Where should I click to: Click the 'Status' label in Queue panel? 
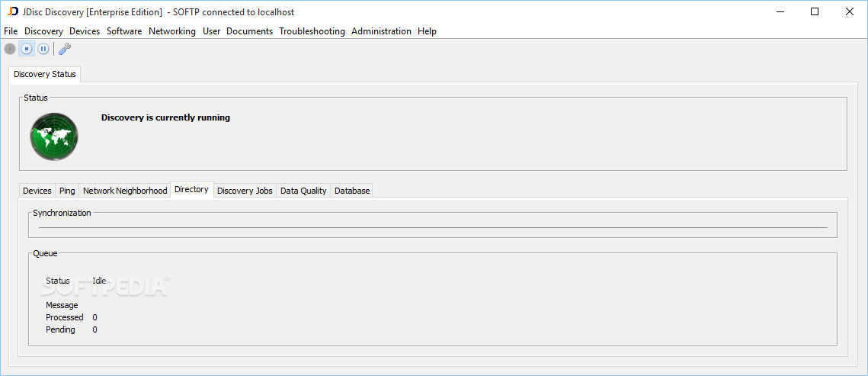point(58,281)
